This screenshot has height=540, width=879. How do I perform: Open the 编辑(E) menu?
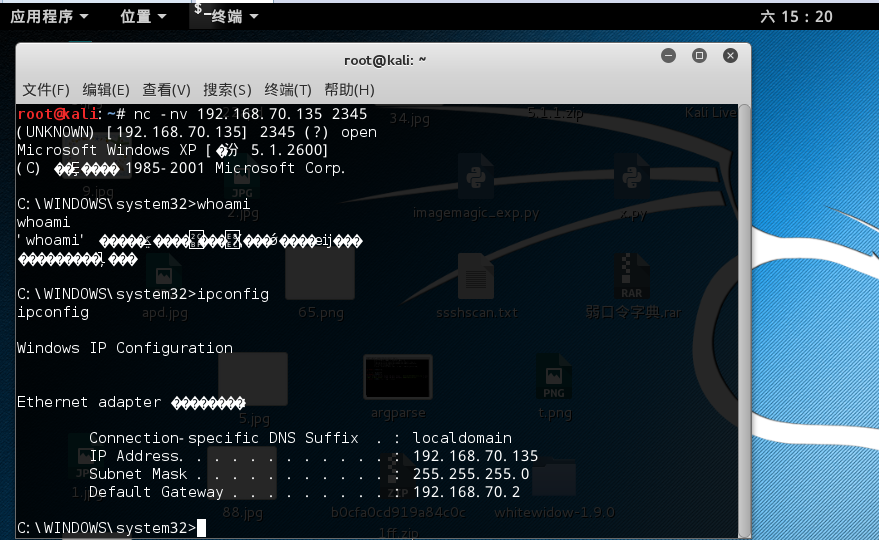point(106,90)
